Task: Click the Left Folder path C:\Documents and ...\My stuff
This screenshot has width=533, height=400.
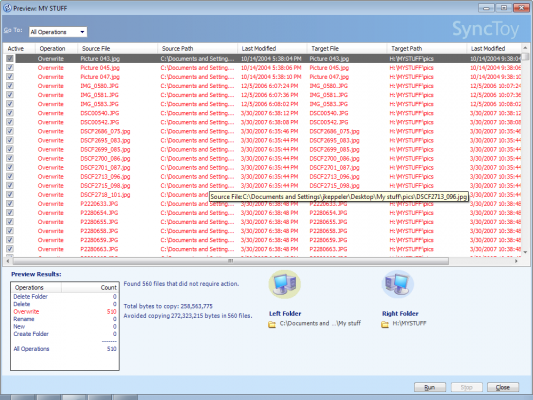Action: 320,323
